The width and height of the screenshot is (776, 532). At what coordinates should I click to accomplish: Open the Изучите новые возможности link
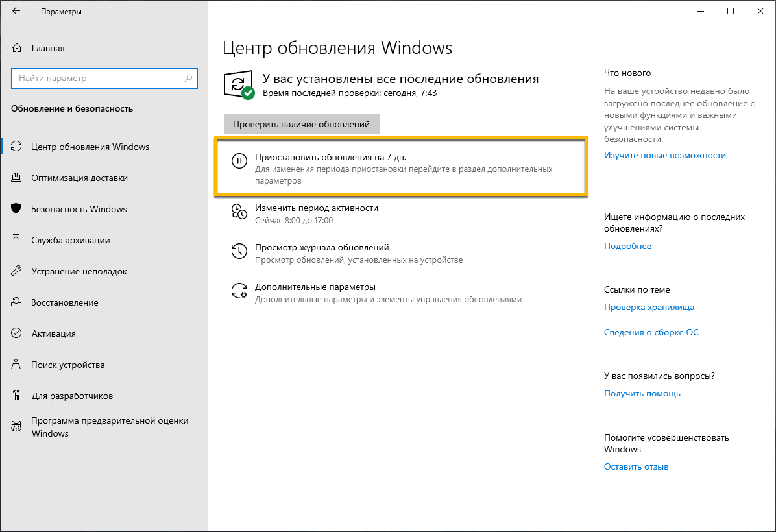pyautogui.click(x=664, y=156)
